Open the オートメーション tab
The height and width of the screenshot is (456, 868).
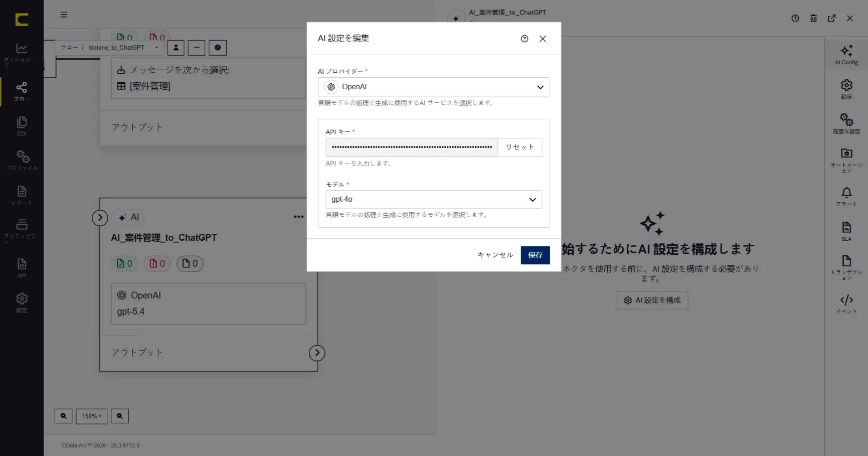click(846, 160)
